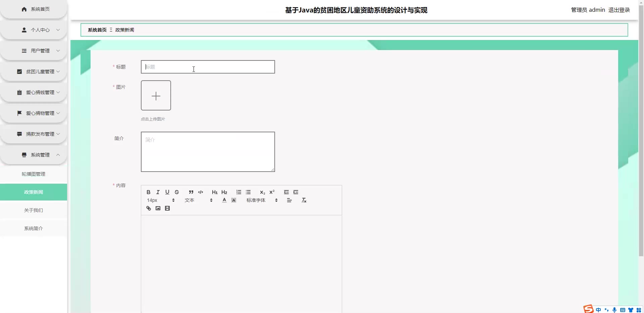The width and height of the screenshot is (644, 313).
Task: Open 轮播图管理 submenu item
Action: coord(34,174)
